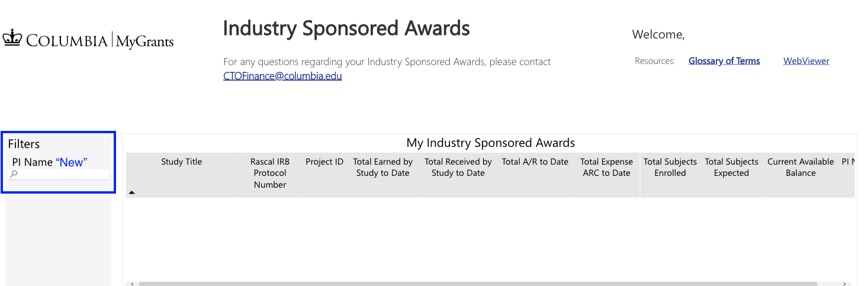Image resolution: width=868 pixels, height=286 pixels.
Task: Sort by the Study Title column header
Action: pyautogui.click(x=181, y=162)
